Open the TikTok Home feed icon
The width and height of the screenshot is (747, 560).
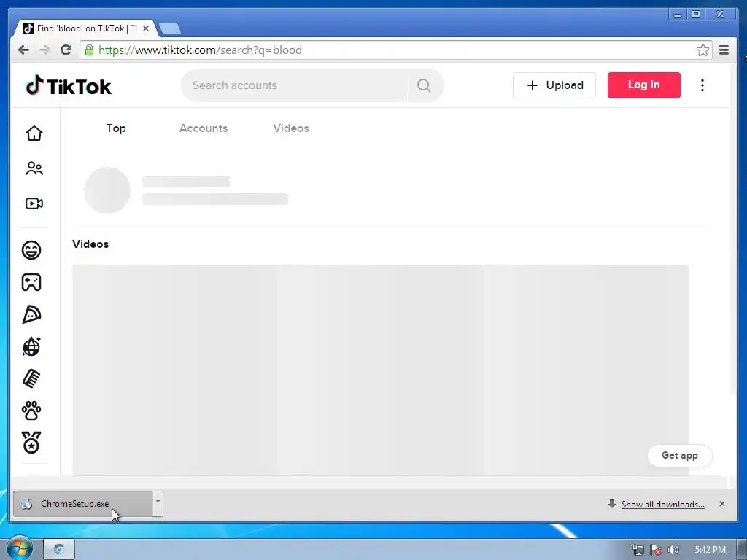click(34, 133)
